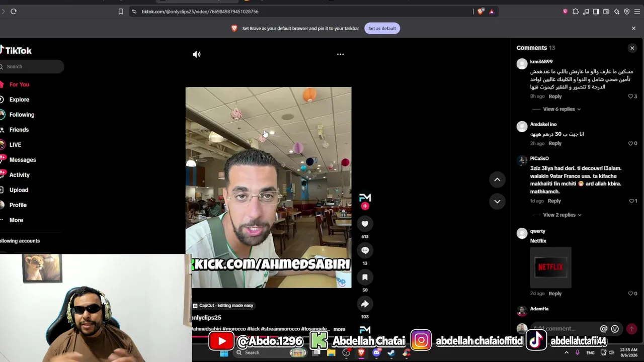
Task: Click the browser address bar URL
Action: coord(200,12)
